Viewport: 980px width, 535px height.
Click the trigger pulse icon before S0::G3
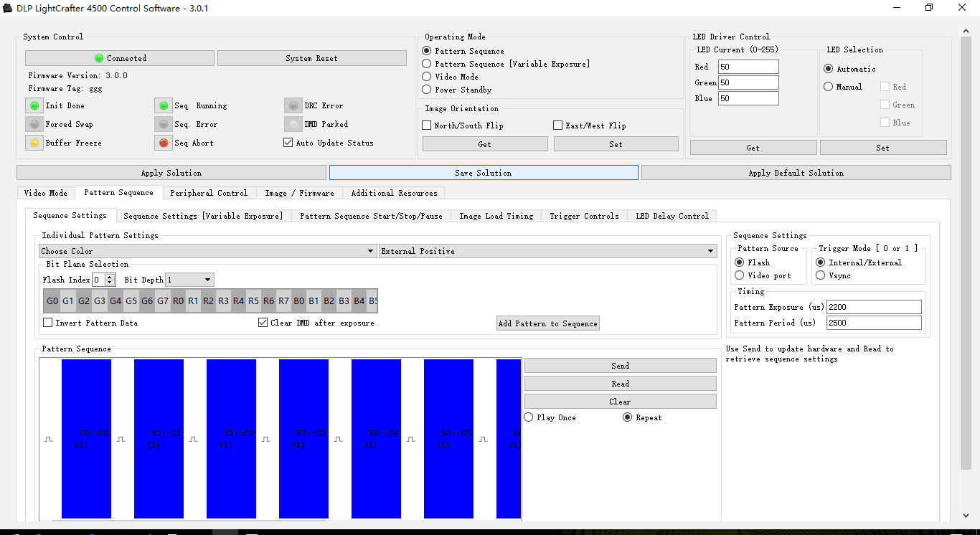[266, 439]
